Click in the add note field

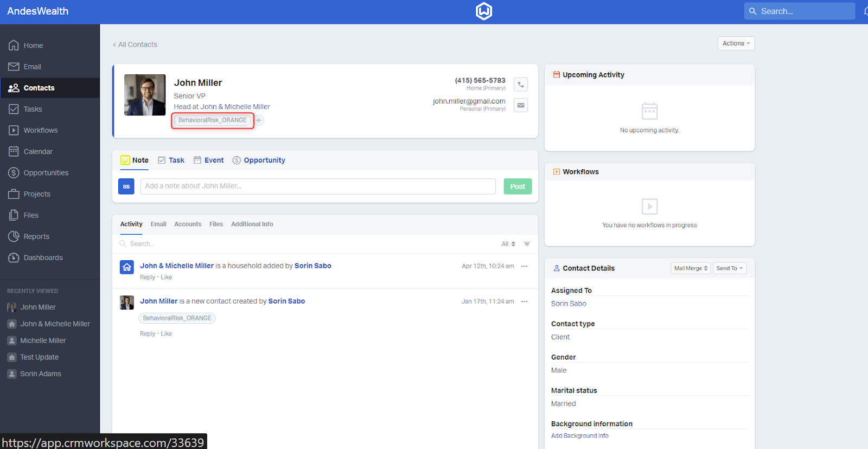(318, 187)
